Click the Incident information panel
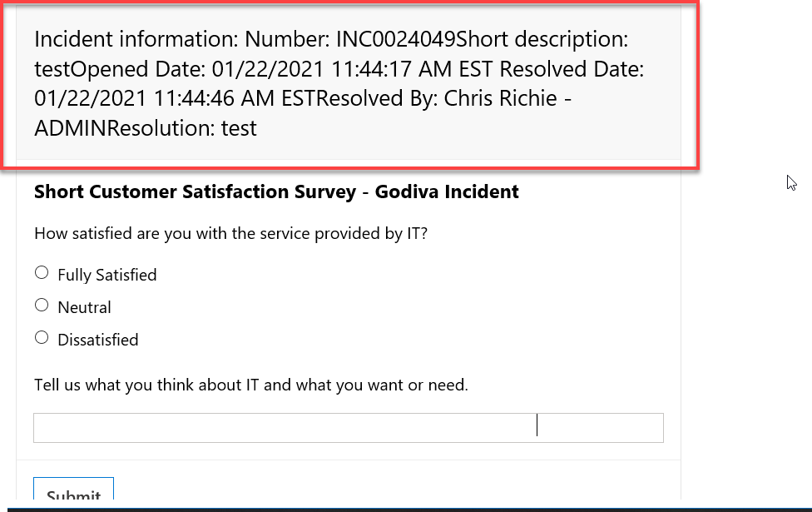This screenshot has width=812, height=512. point(349,83)
